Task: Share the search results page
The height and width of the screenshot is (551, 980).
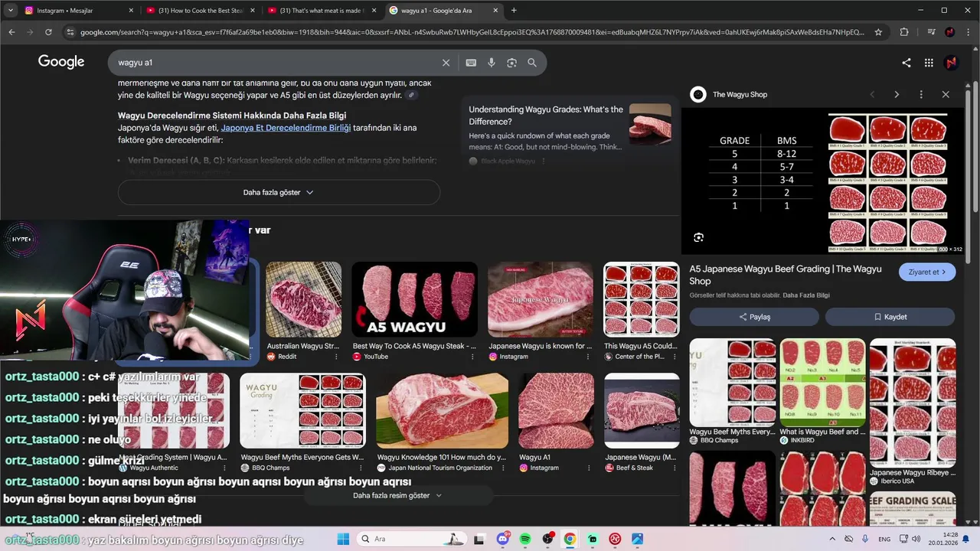Action: coord(906,63)
